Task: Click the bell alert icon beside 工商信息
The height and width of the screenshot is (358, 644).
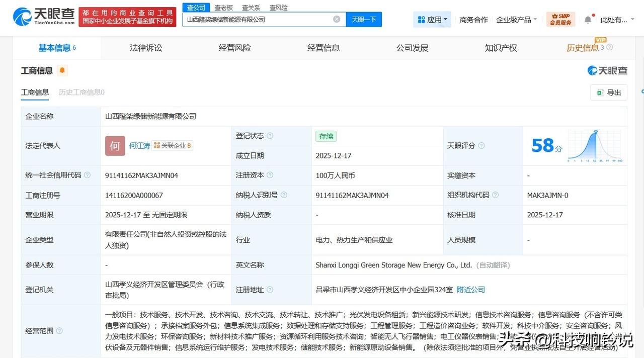Action: [x=62, y=70]
